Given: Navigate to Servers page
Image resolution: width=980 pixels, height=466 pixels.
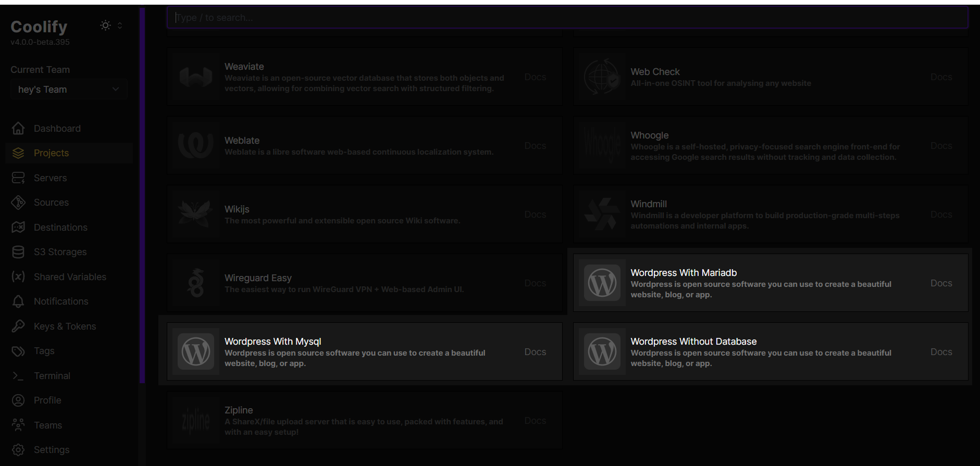Looking at the screenshot, I should (69, 178).
